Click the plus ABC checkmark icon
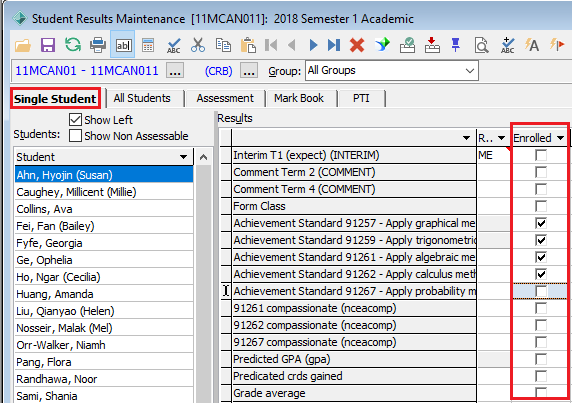This screenshot has width=572, height=403. click(507, 45)
